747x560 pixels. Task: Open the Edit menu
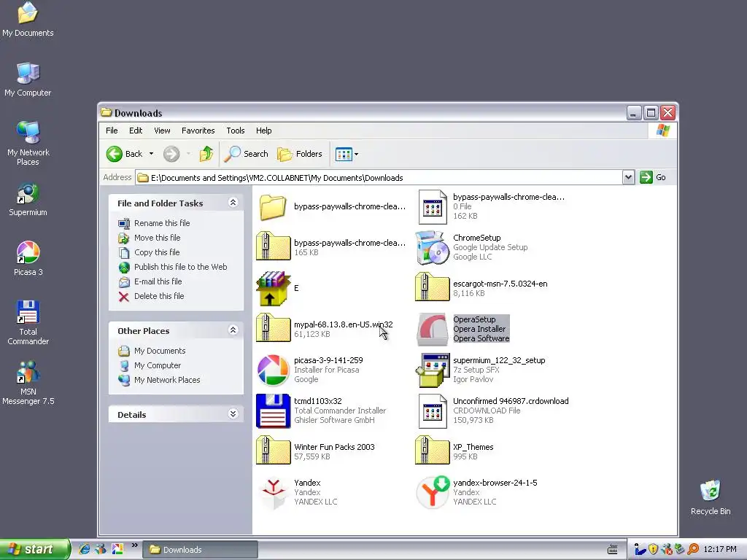(x=135, y=131)
